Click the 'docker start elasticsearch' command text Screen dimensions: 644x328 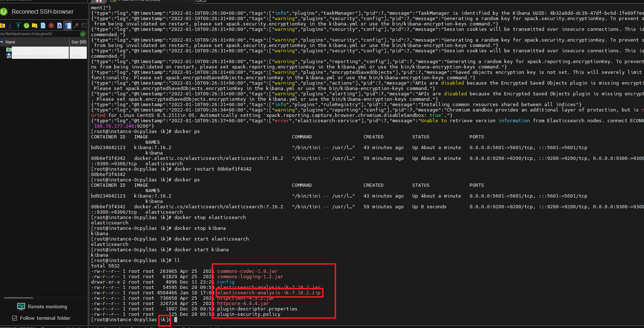tap(211, 239)
